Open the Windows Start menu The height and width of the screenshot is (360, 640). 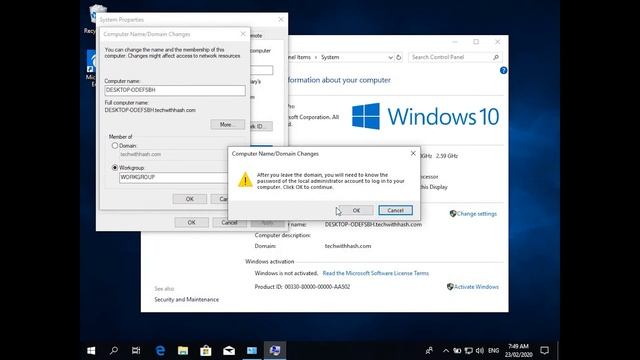pos(91,350)
